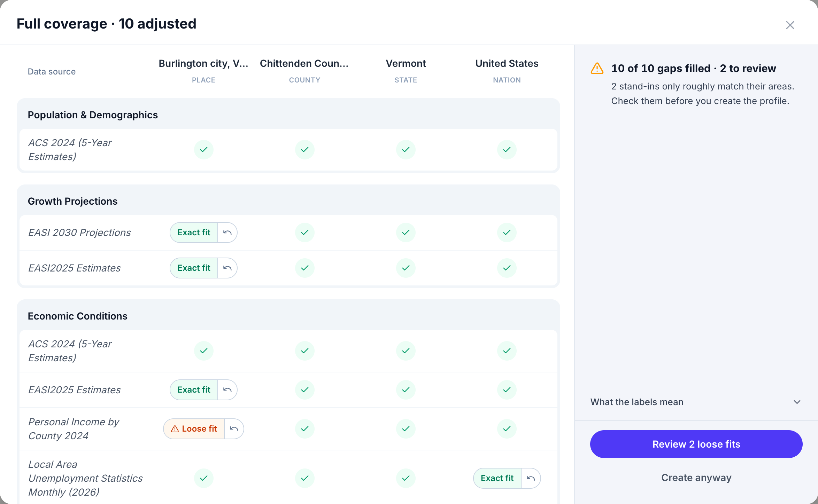Click the Economic Conditions section heading
Image resolution: width=818 pixels, height=504 pixels.
(x=77, y=316)
